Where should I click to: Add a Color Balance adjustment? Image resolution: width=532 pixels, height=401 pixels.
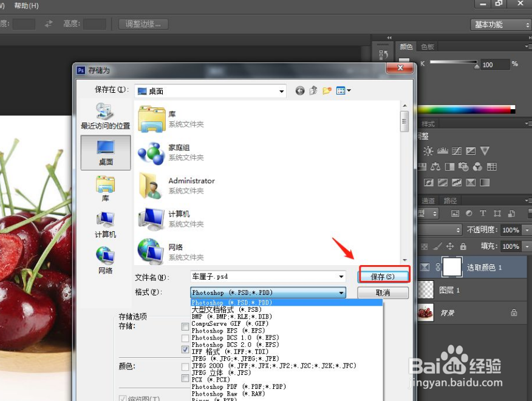coord(435,166)
